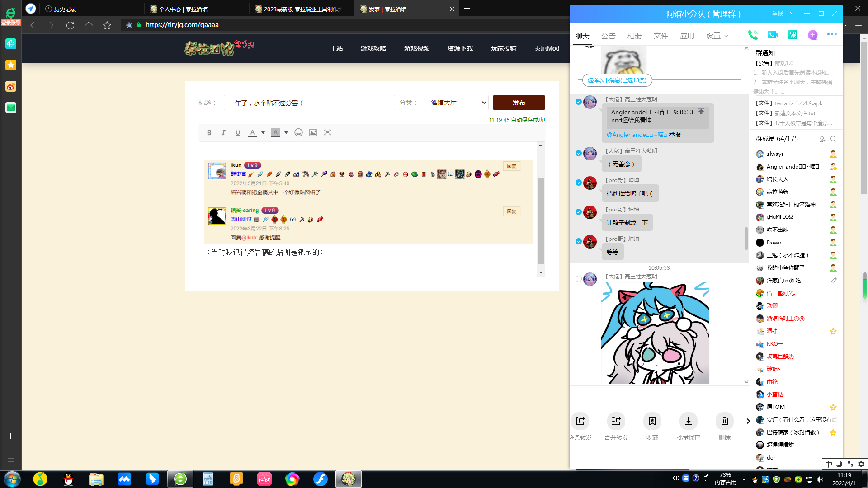Click the insert image icon in the editor
The width and height of the screenshot is (868, 488).
(313, 132)
